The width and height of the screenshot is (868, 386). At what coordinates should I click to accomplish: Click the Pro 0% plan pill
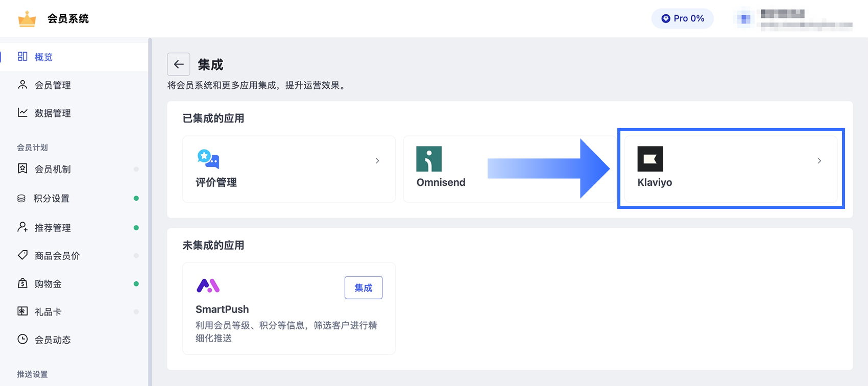pos(683,18)
